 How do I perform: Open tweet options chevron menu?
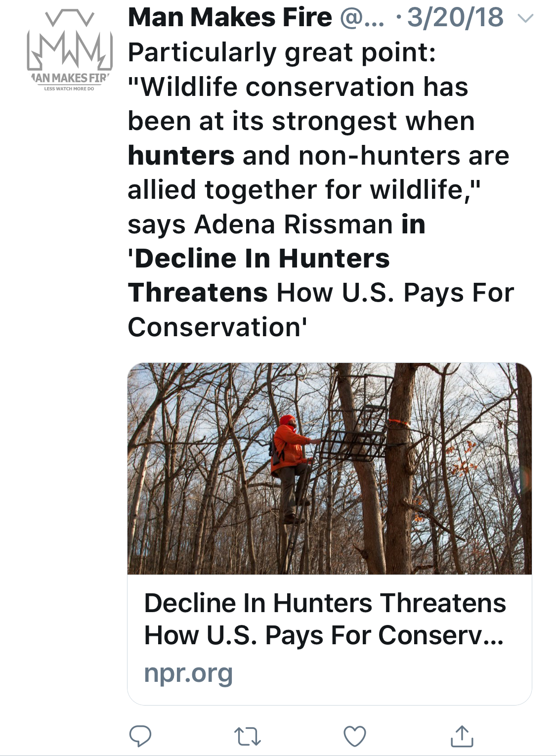[x=526, y=19]
